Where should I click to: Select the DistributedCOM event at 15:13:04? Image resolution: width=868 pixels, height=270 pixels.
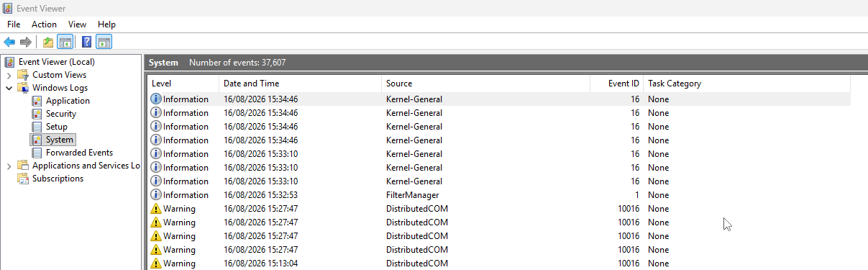pos(498,264)
